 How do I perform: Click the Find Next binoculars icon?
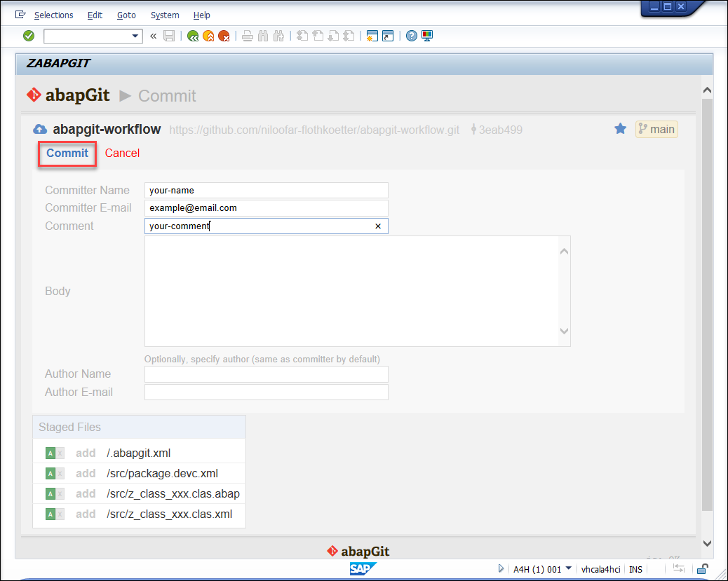[x=278, y=36]
